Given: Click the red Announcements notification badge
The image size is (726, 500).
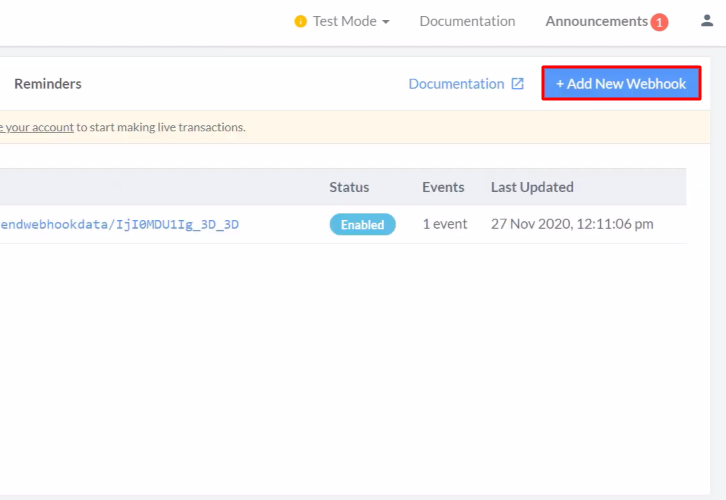Looking at the screenshot, I should click(x=659, y=22).
